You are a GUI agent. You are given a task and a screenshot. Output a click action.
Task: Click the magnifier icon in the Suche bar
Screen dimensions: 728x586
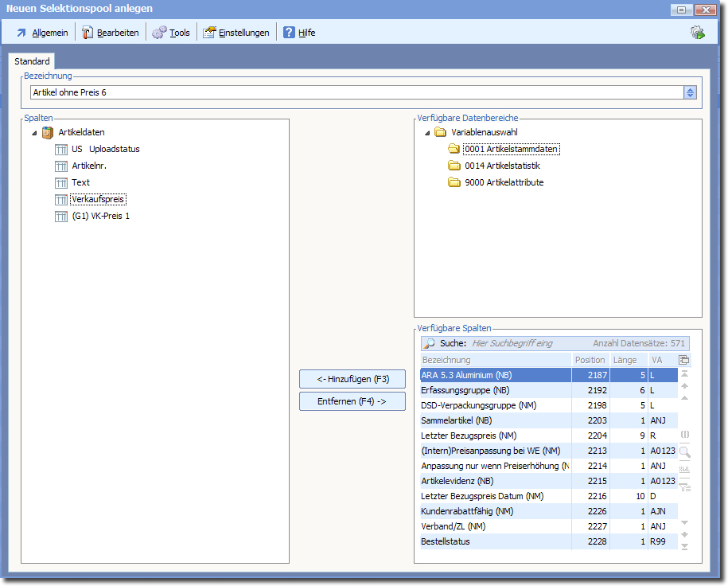click(x=429, y=344)
